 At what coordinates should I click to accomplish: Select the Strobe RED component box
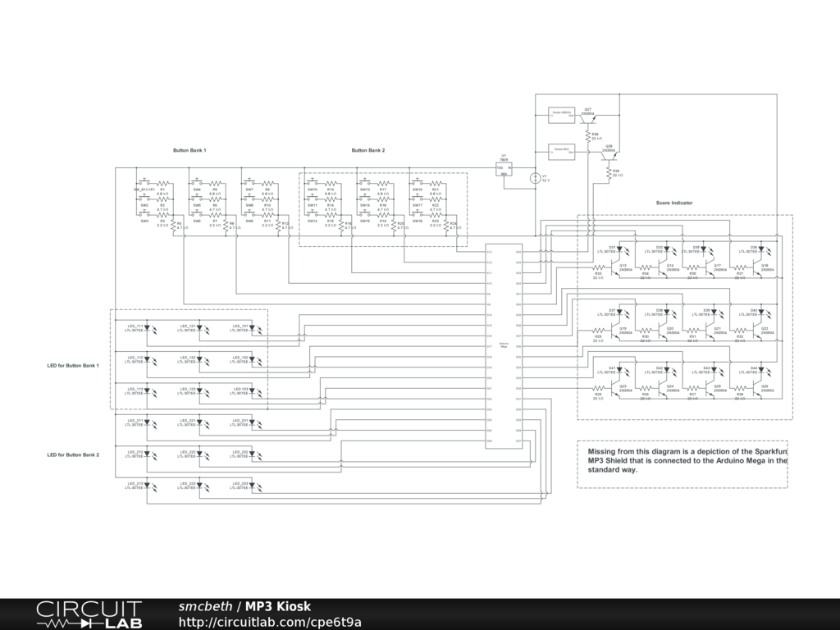pyautogui.click(x=562, y=152)
